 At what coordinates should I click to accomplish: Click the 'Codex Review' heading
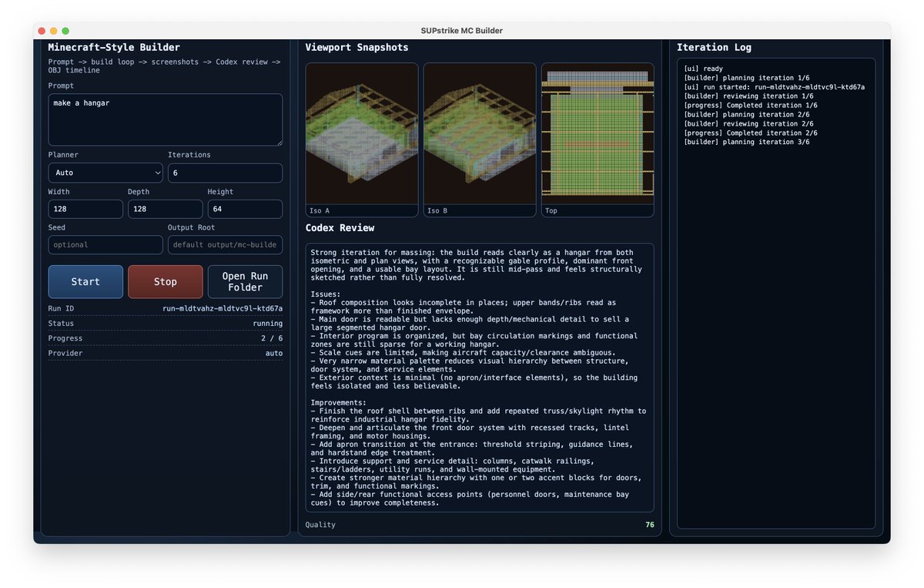pos(340,228)
